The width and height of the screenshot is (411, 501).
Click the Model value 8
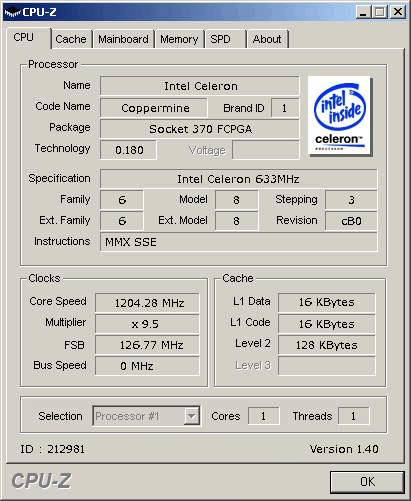[x=237, y=200]
